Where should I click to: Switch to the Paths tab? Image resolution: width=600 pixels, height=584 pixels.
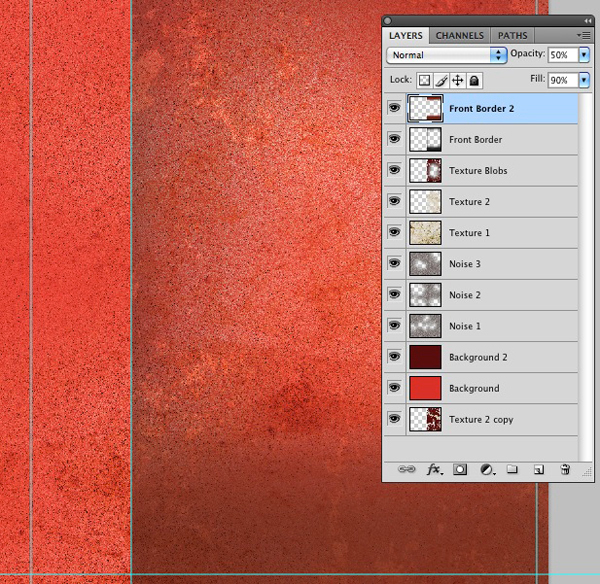[x=512, y=36]
